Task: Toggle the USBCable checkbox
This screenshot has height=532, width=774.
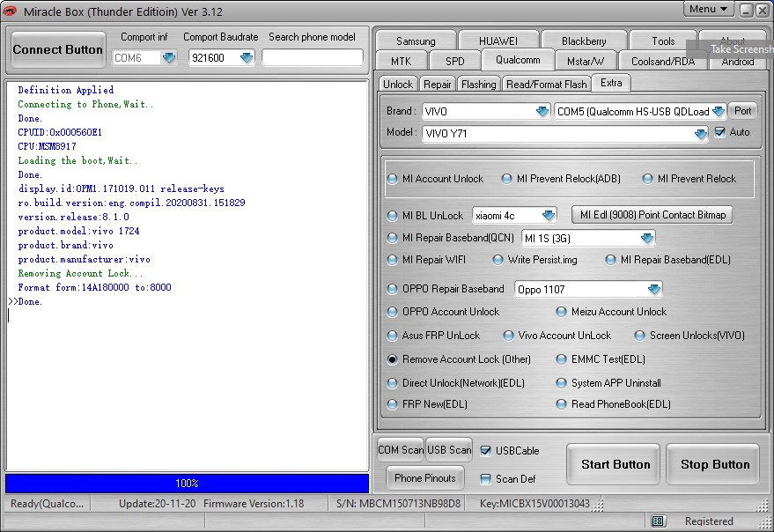Action: 485,450
